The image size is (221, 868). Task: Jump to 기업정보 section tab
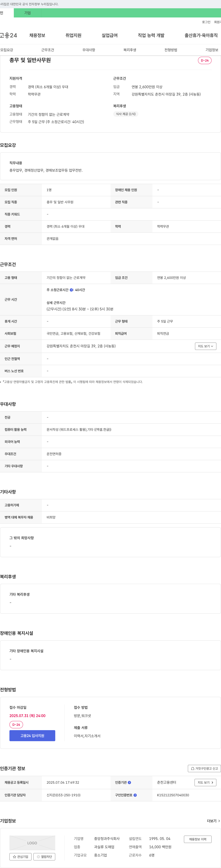[212, 50]
